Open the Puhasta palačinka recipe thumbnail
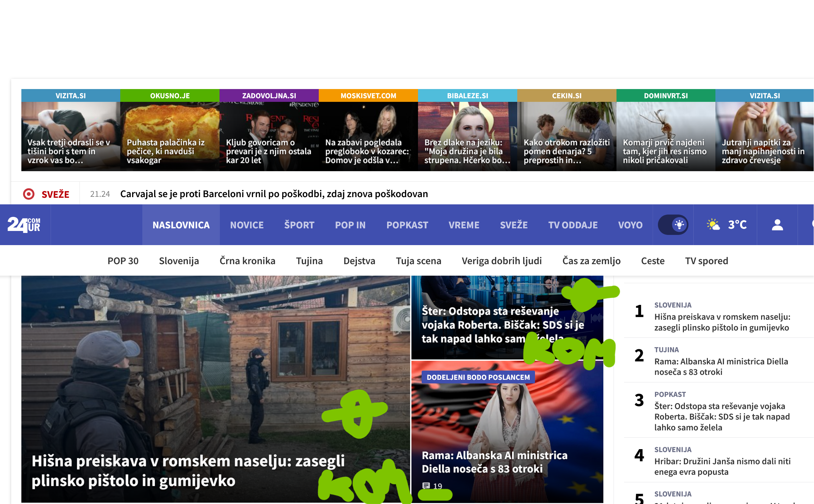 (x=170, y=136)
